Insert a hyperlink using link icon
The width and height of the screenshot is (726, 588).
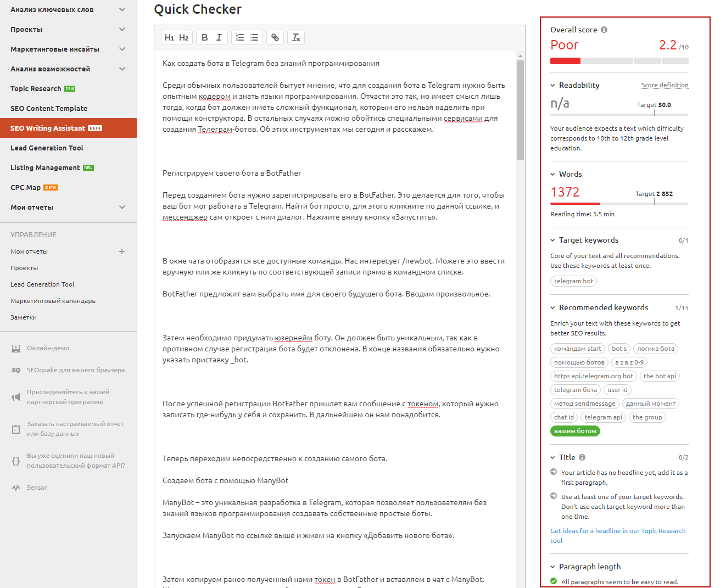275,37
